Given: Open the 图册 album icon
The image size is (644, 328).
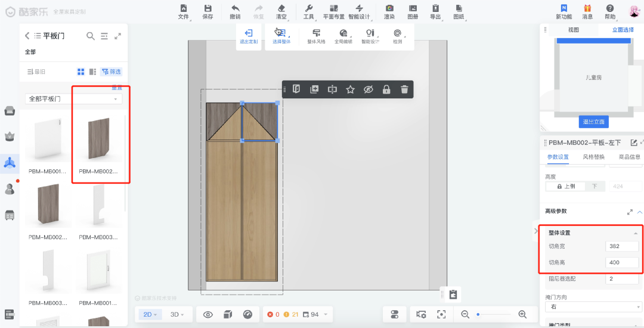Looking at the screenshot, I should tap(413, 8).
